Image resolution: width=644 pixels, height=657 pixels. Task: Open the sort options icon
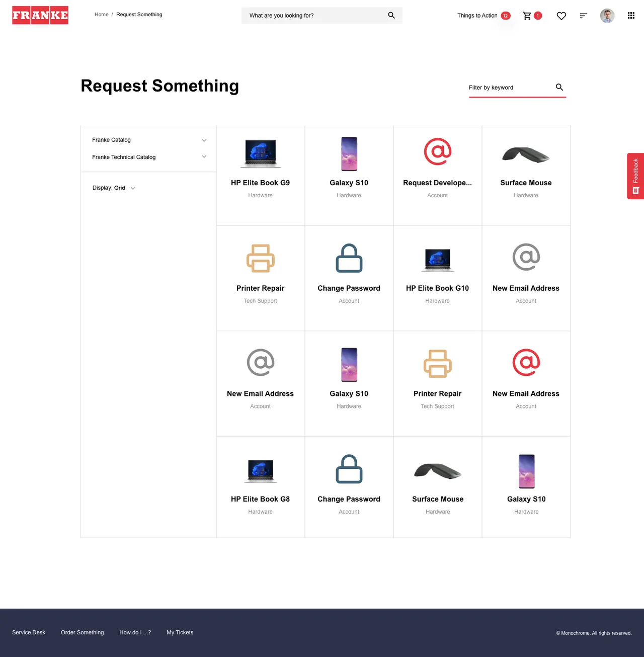tap(583, 16)
